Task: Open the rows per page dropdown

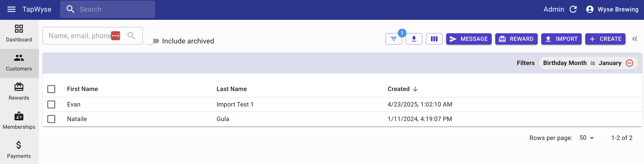Action: 586,138
